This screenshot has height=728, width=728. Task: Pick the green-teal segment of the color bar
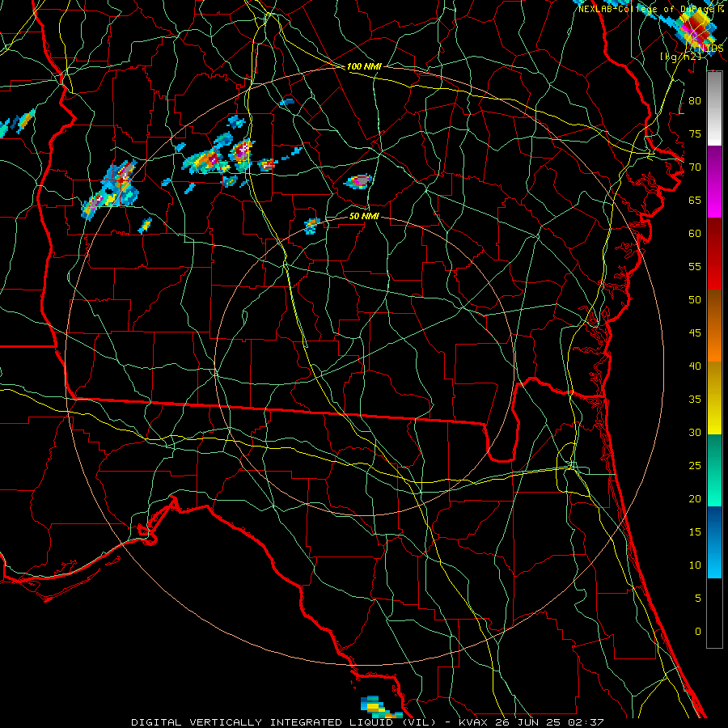tap(714, 470)
